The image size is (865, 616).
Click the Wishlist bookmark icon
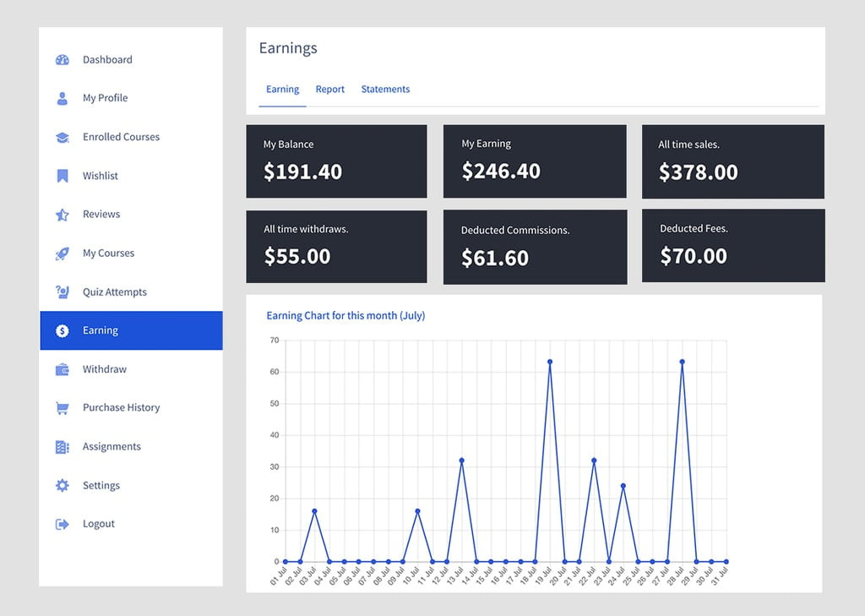click(62, 176)
